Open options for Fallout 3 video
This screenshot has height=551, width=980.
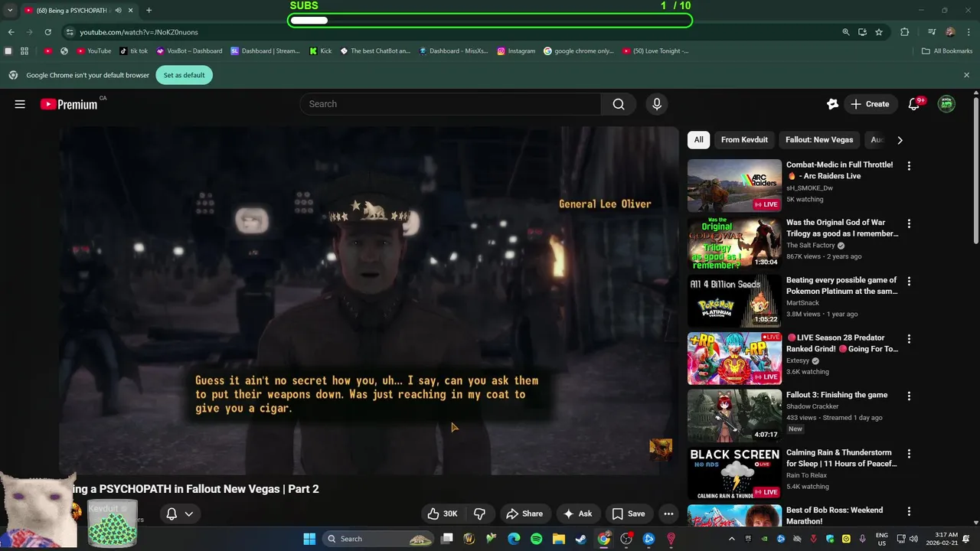(909, 396)
